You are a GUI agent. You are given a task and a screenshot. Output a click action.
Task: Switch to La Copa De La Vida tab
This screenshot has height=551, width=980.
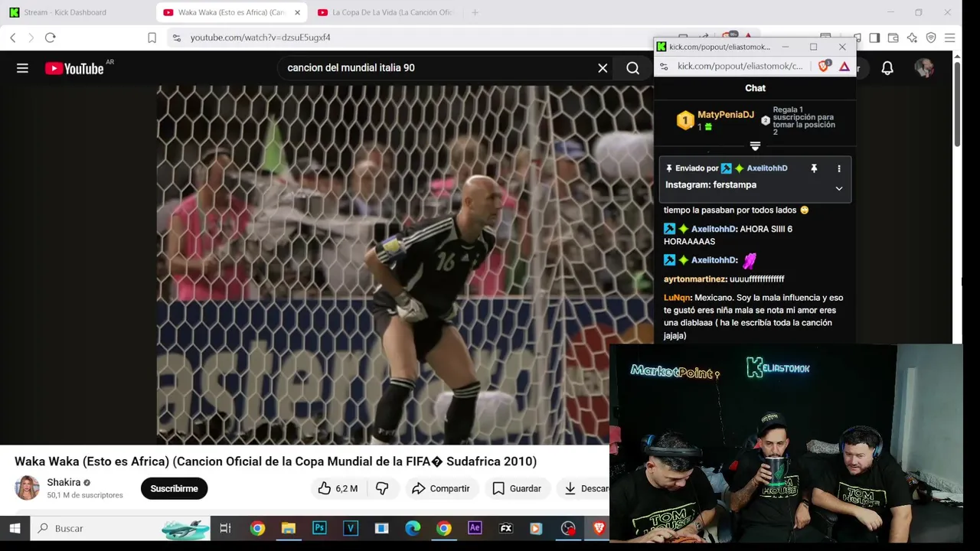tap(385, 12)
